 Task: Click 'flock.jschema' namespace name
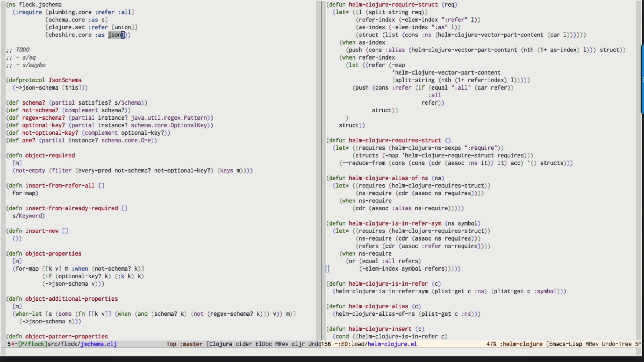coord(40,5)
